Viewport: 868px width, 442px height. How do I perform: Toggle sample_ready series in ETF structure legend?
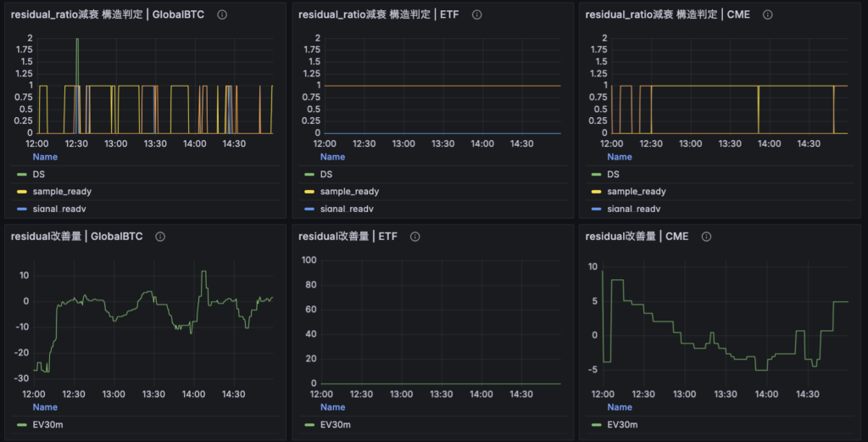click(x=349, y=192)
